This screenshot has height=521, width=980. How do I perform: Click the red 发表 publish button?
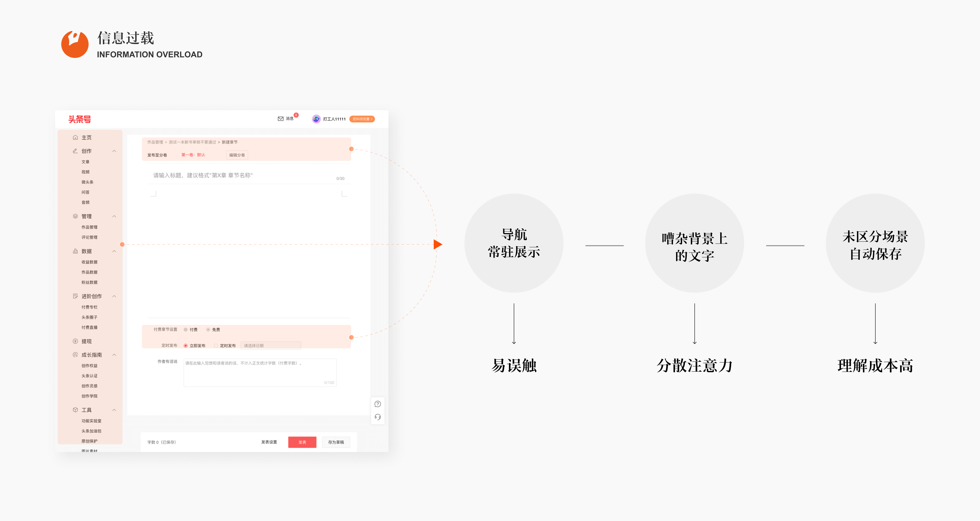302,442
